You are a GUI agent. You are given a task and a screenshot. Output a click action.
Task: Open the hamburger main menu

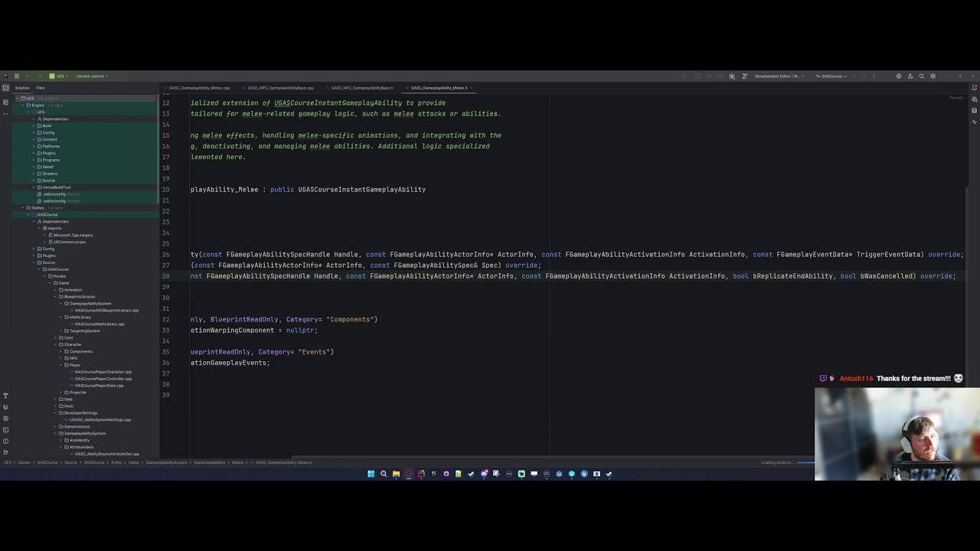tap(16, 77)
